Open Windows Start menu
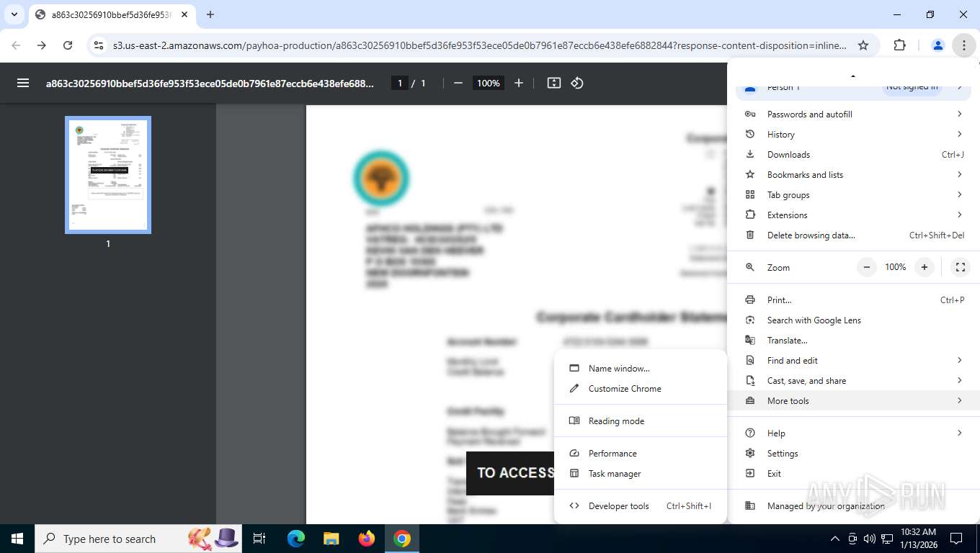980x553 pixels. [x=17, y=539]
